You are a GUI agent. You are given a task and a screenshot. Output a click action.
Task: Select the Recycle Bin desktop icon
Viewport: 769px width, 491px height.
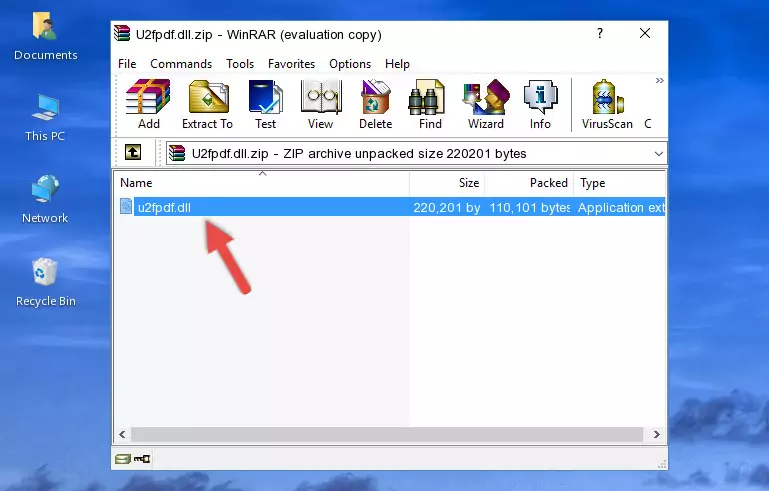tap(45, 283)
